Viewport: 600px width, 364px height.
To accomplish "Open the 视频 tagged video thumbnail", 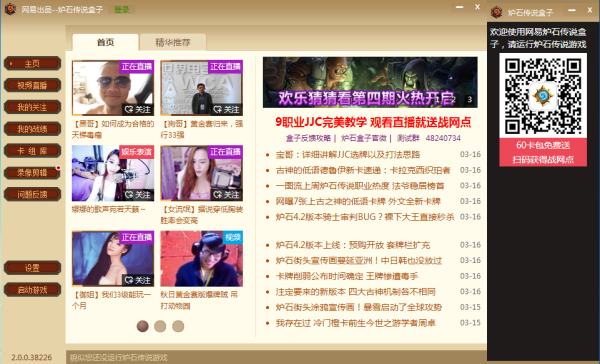I will pos(201,258).
